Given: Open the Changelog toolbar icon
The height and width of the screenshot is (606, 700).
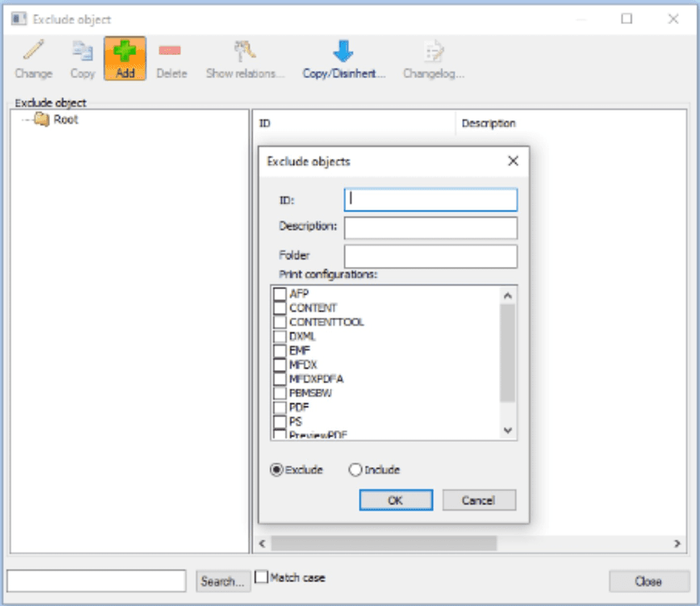Looking at the screenshot, I should pos(431,52).
